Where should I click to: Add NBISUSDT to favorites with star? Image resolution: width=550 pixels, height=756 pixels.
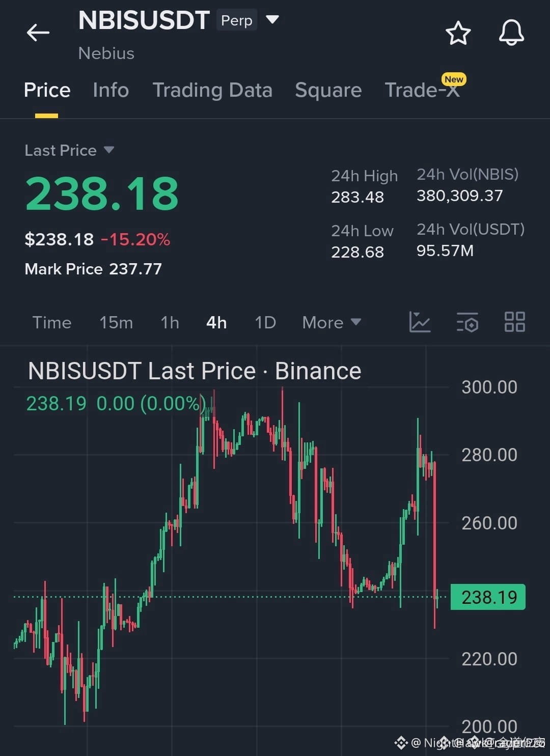[458, 33]
